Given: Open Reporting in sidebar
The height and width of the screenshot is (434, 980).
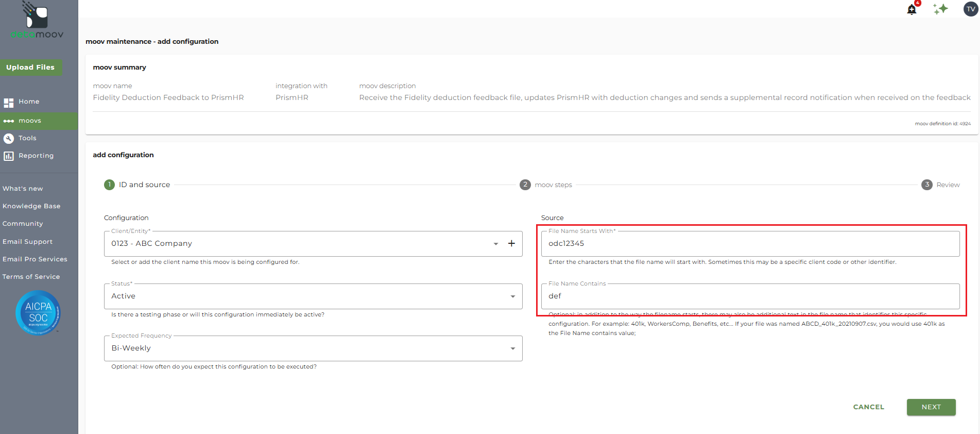Looking at the screenshot, I should point(36,156).
